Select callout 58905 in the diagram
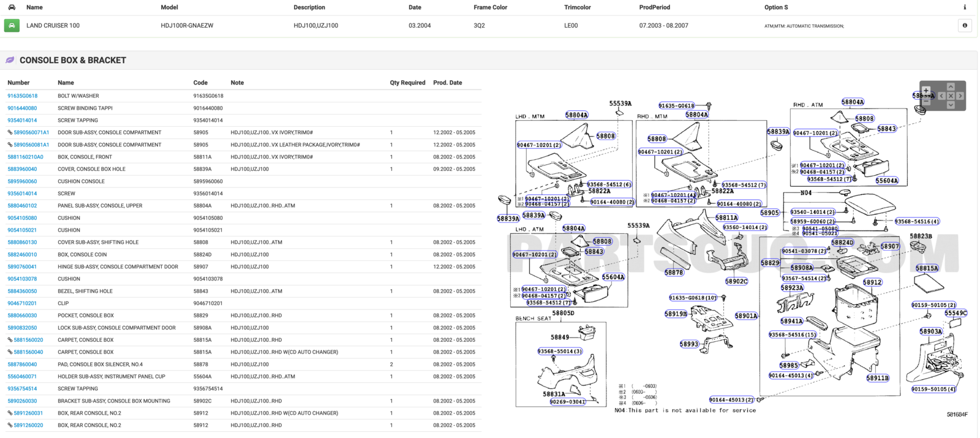 (770, 213)
